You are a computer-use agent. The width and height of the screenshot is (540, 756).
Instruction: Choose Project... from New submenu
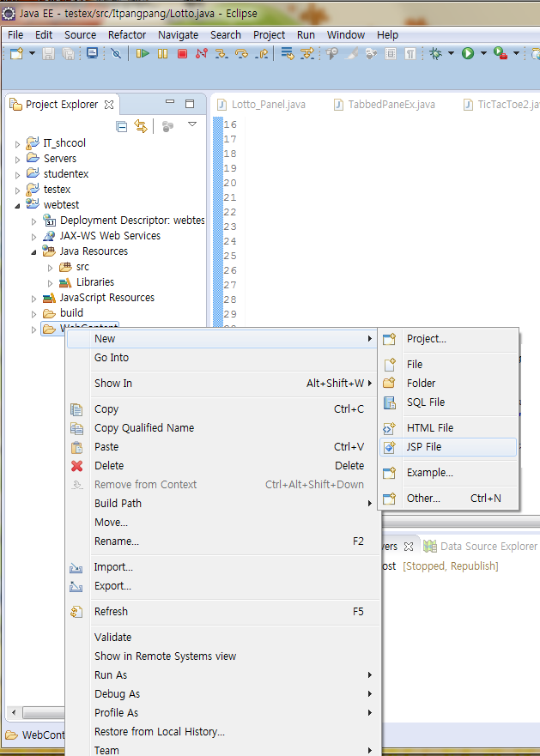pos(448,339)
